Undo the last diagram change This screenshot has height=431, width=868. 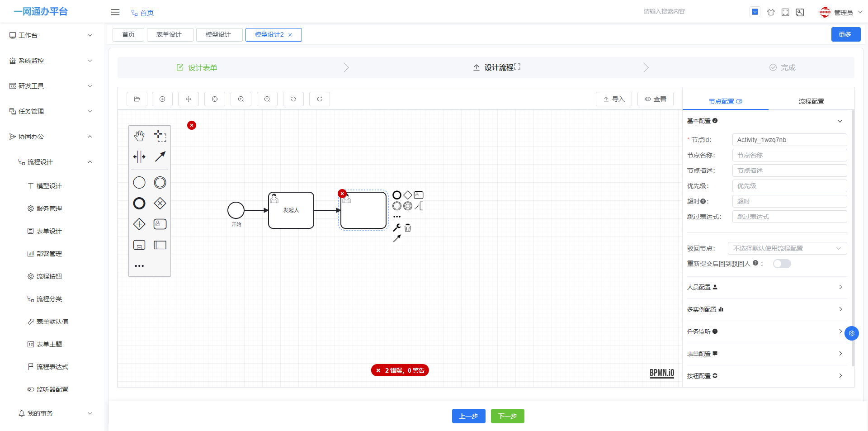point(293,99)
